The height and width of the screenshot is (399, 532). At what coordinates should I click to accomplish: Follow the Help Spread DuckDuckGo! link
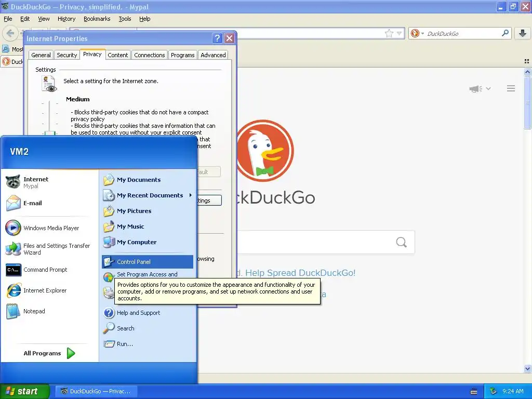coord(300,273)
